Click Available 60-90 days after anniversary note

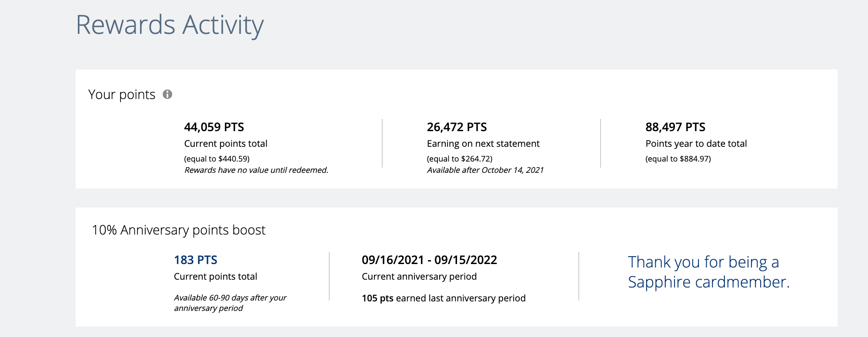pyautogui.click(x=230, y=303)
